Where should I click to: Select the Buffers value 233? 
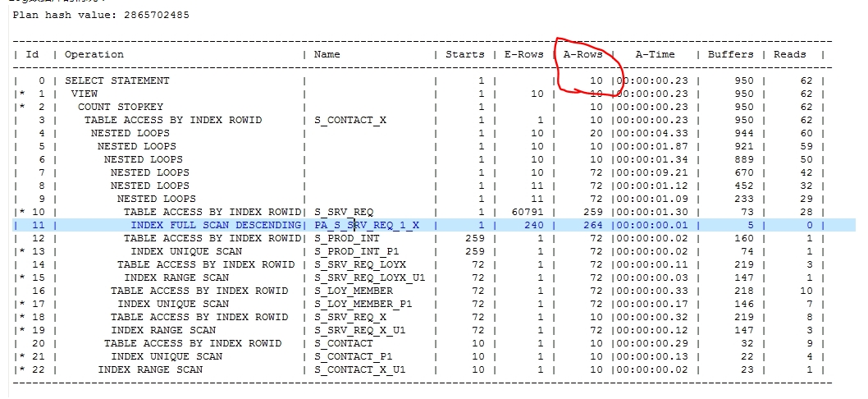pyautogui.click(x=744, y=199)
